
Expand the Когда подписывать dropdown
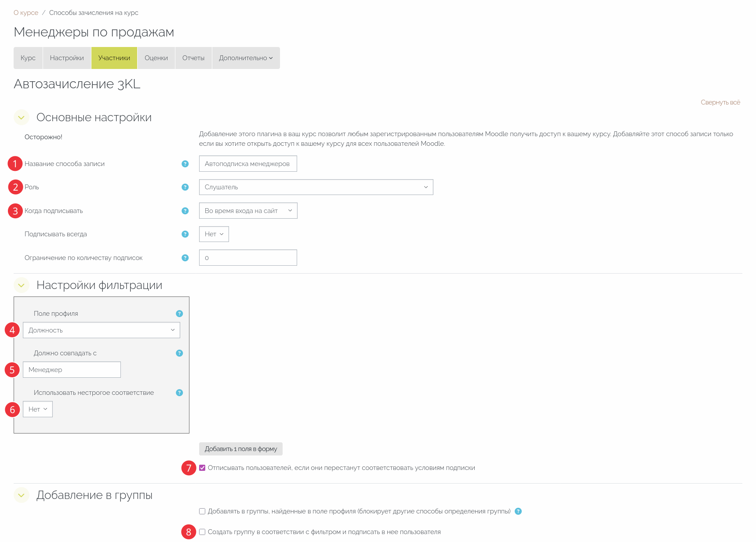click(248, 211)
